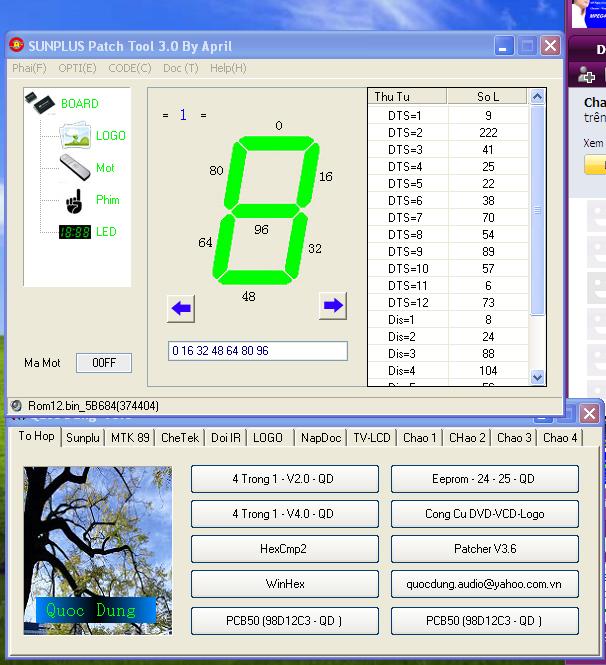Launch 4 Trong 1 - V4.0 - QD
The width and height of the screenshot is (606, 665).
click(285, 514)
